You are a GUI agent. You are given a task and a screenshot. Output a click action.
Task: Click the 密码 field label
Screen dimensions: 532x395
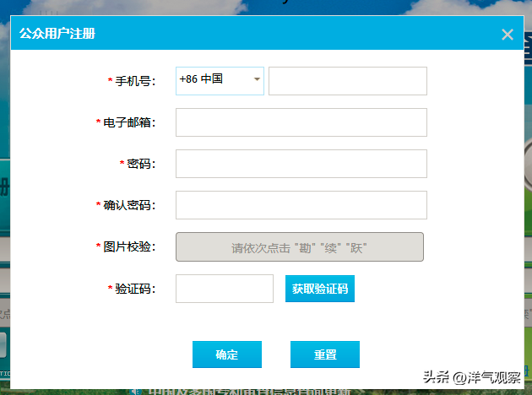pos(141,164)
